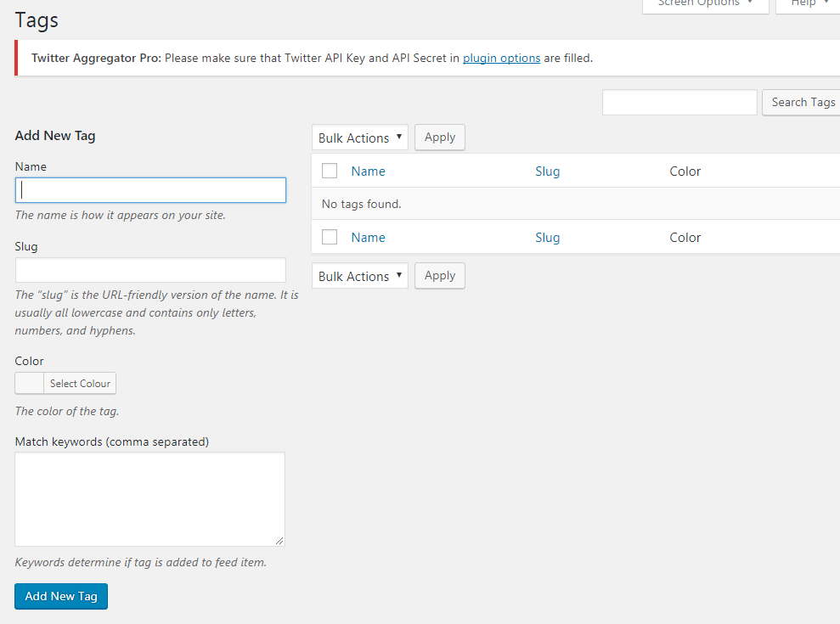Sort by Name in table footer
The image size is (840, 624).
[368, 238]
